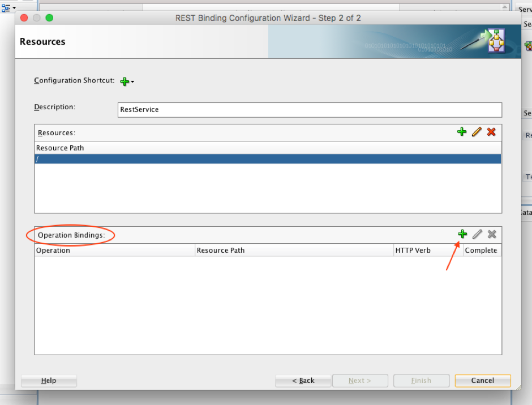The width and height of the screenshot is (532, 405).
Task: Click the Configuration Shortcut green plus icon
Action: [x=124, y=81]
